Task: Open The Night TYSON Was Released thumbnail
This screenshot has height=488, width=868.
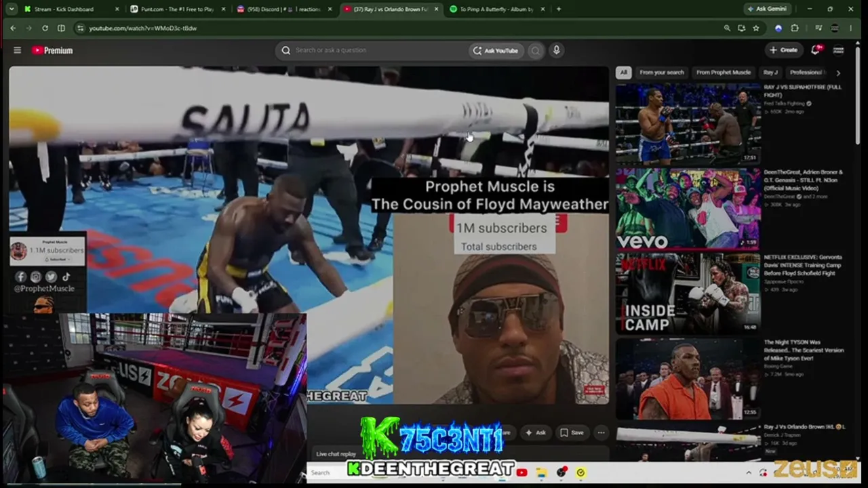Action: tap(688, 378)
